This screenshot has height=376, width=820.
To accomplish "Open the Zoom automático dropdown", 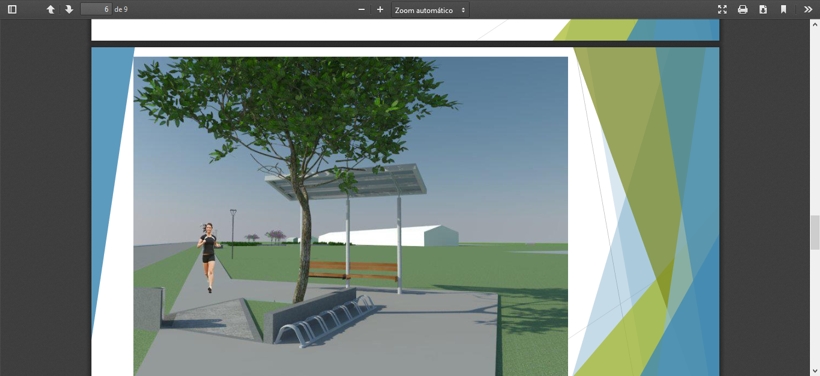I will pyautogui.click(x=430, y=10).
